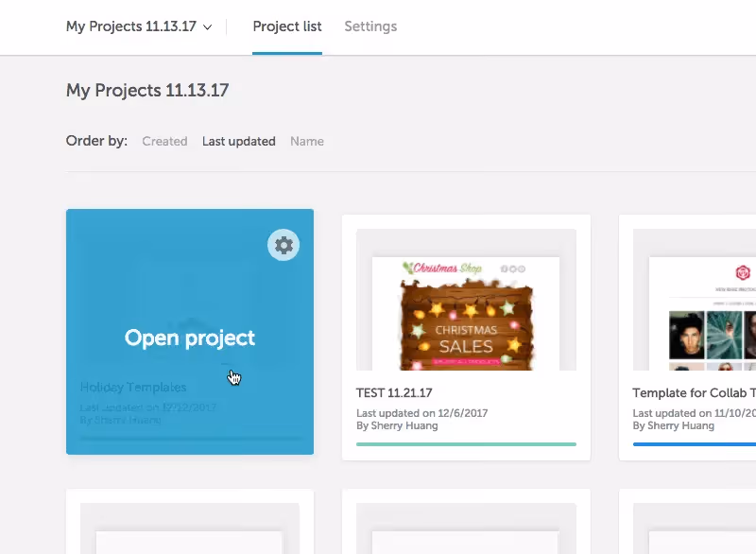756x554 pixels.
Task: Click blue progress bar on Template for Collab card
Action: [x=695, y=444]
